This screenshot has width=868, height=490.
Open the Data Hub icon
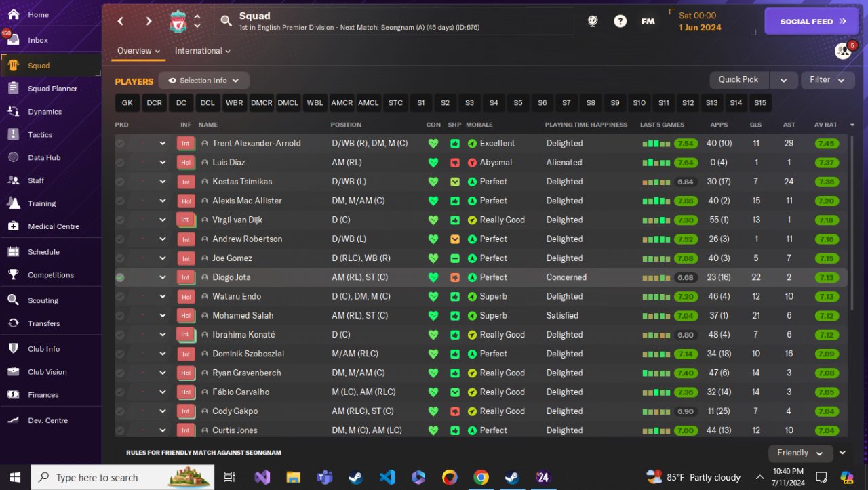point(14,157)
